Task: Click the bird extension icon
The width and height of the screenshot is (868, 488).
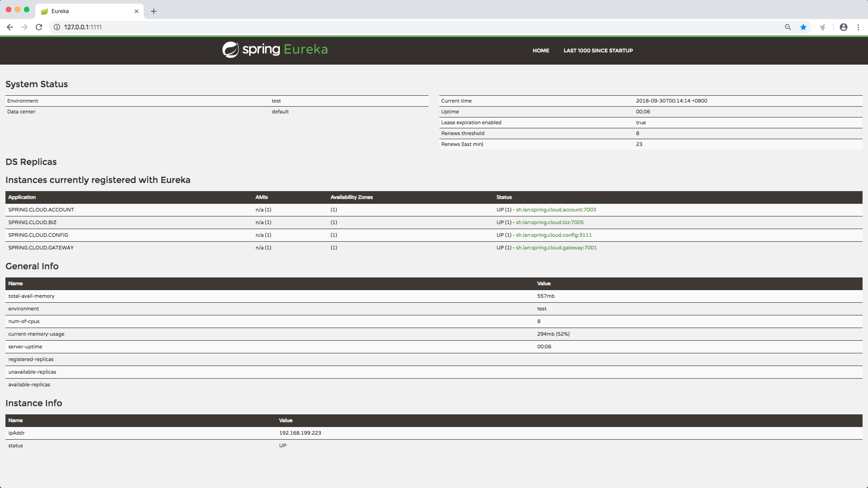Action: [x=823, y=27]
